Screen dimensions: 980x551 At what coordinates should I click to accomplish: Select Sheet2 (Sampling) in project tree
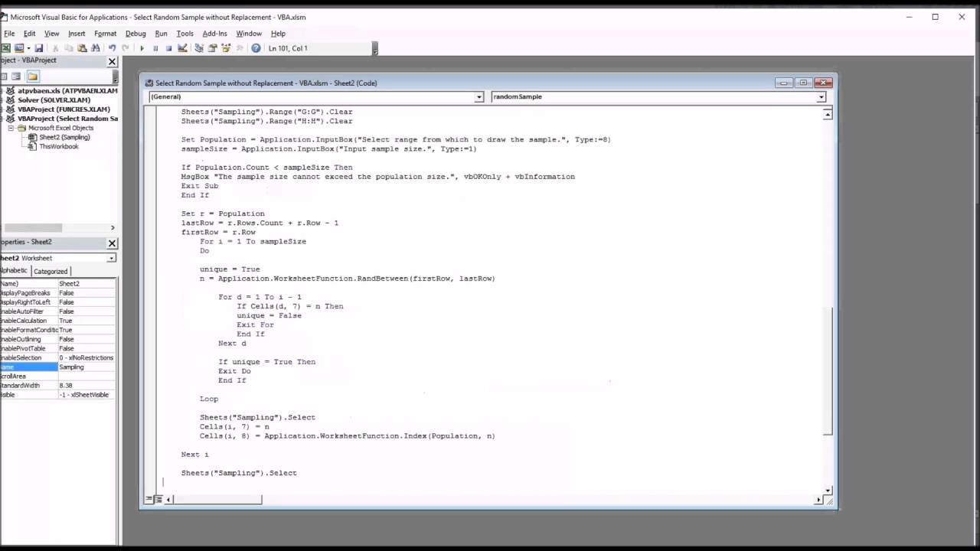click(x=64, y=138)
